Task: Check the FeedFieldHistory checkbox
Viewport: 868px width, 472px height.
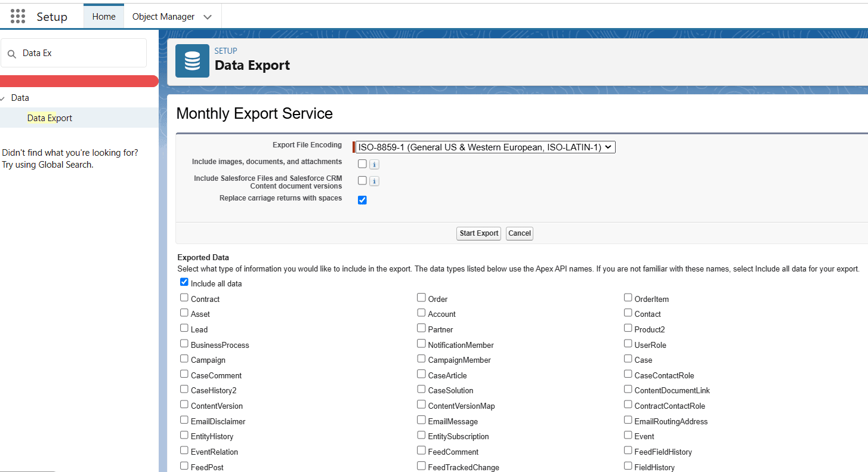Action: click(x=628, y=450)
